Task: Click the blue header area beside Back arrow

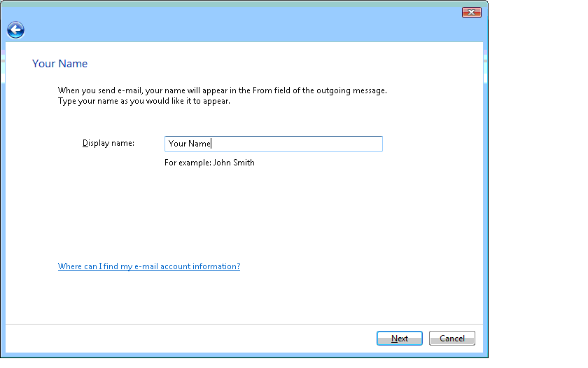Action: (x=210, y=31)
